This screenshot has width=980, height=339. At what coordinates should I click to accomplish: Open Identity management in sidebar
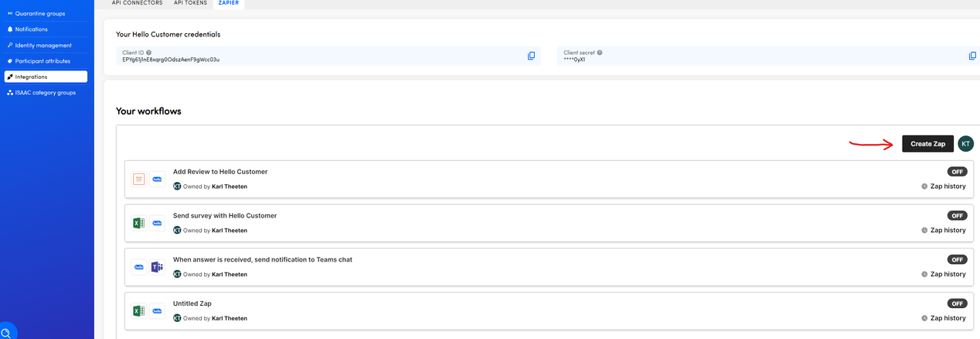click(43, 46)
